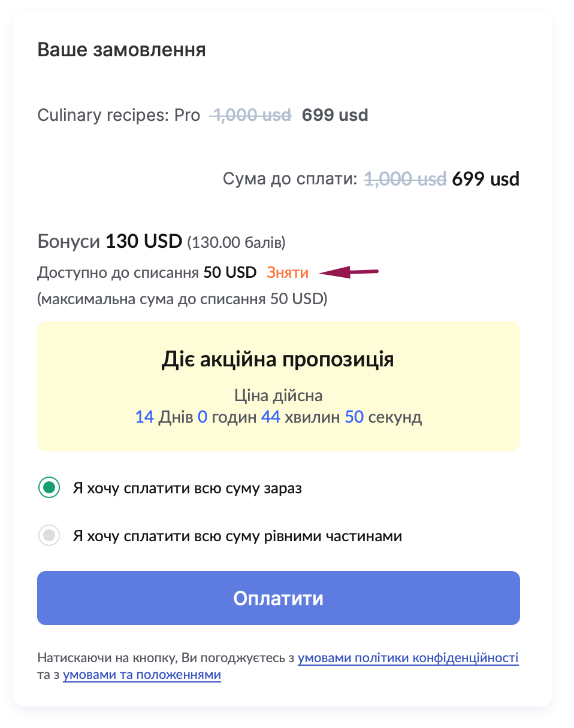Open the "умовами політики конфіденційності" link
This screenshot has width=574, height=728.
click(407, 659)
